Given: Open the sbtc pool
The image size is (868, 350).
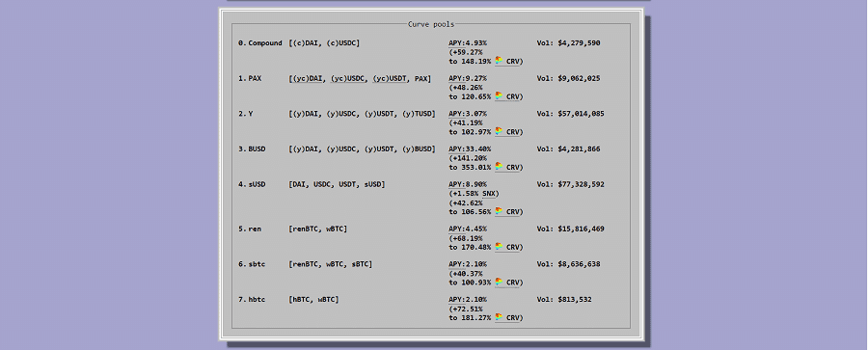Looking at the screenshot, I should (257, 265).
